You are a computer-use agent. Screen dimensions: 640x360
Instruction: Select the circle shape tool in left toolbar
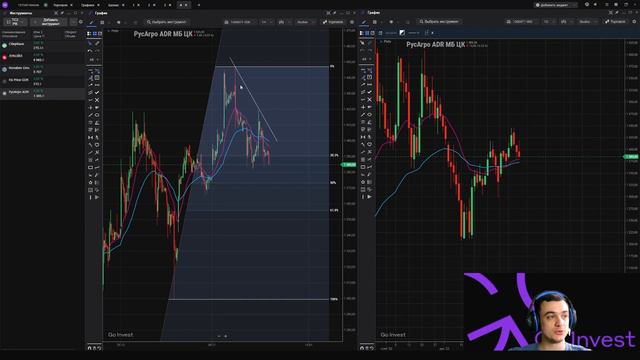coord(97,115)
